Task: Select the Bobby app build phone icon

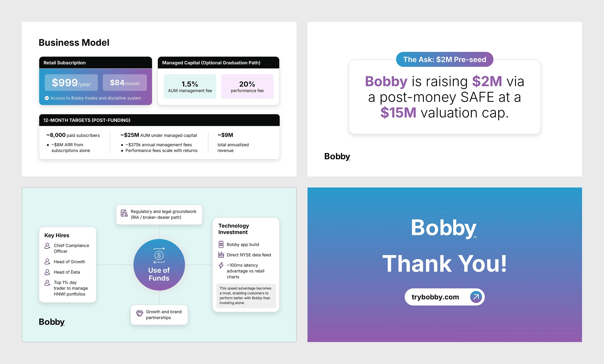Action: (221, 244)
